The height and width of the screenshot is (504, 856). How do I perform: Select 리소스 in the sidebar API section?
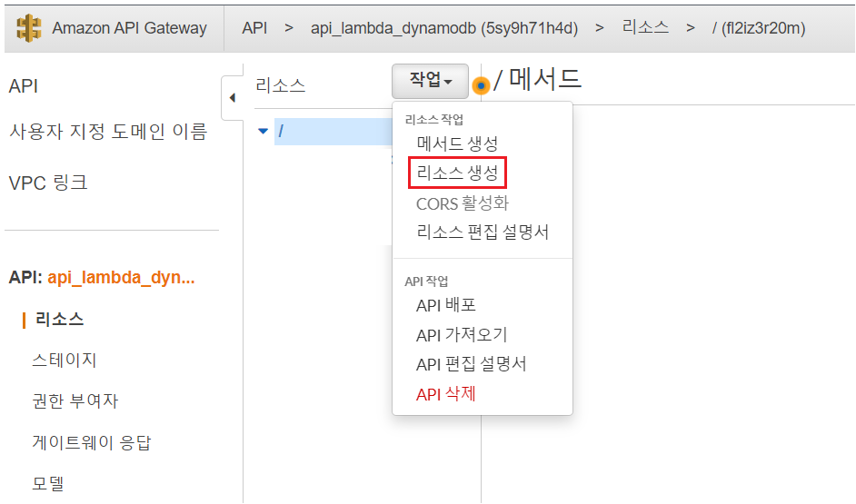(59, 319)
